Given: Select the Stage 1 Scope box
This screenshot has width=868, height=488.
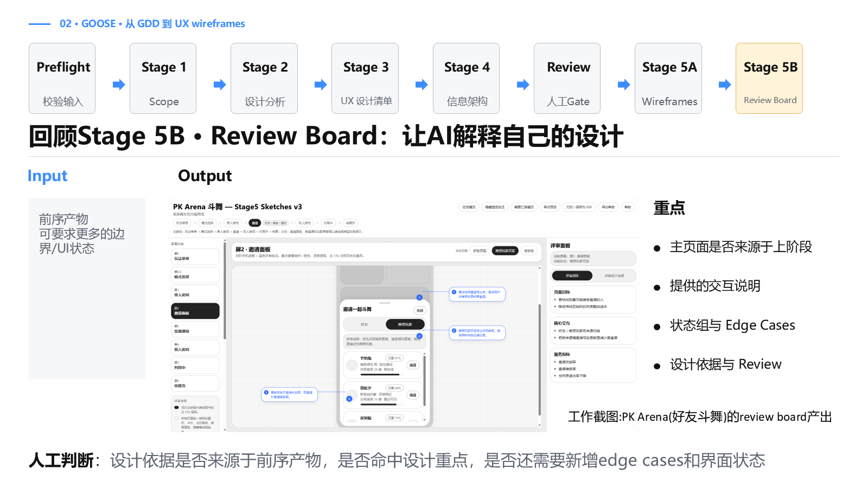Looking at the screenshot, I should (x=163, y=78).
